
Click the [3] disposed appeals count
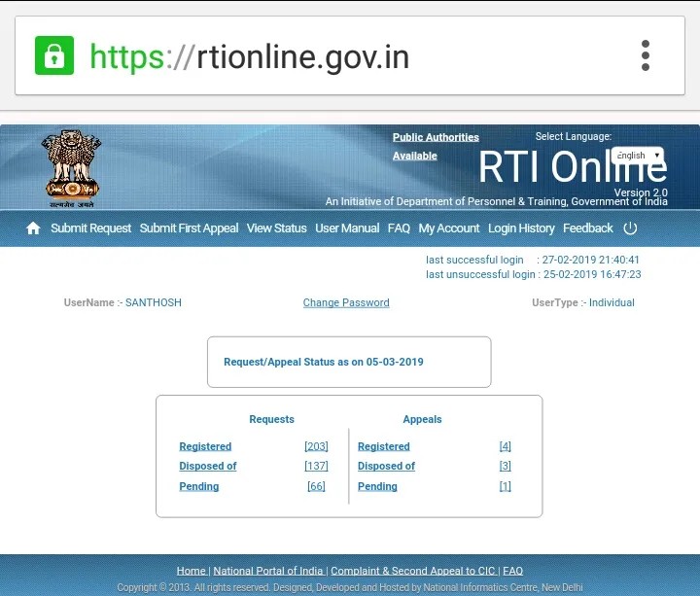pos(505,466)
